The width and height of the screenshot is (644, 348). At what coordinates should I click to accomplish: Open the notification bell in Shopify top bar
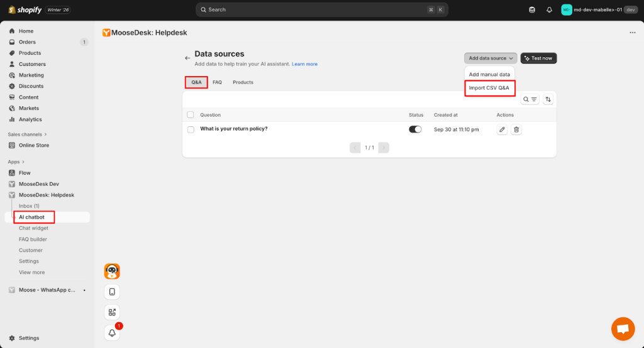(549, 10)
